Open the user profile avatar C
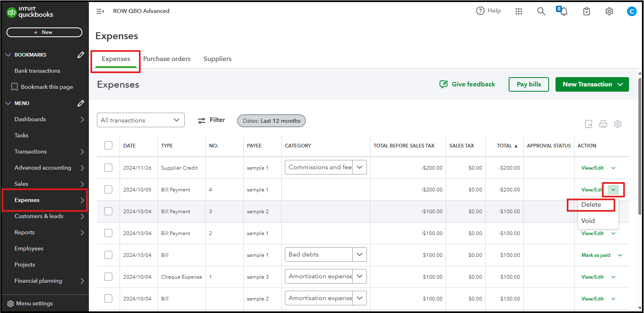 point(631,11)
